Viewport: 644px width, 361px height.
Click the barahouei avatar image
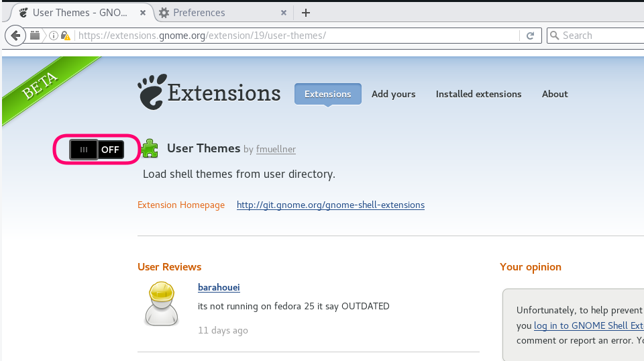pos(162,304)
